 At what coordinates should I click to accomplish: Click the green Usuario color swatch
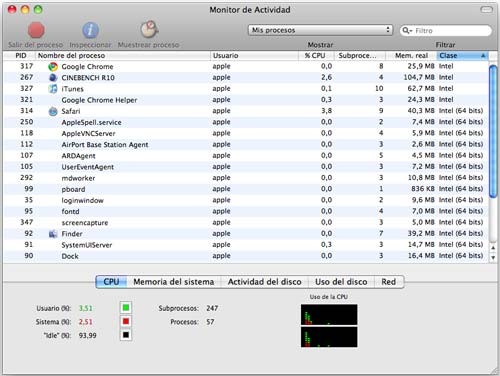126,307
